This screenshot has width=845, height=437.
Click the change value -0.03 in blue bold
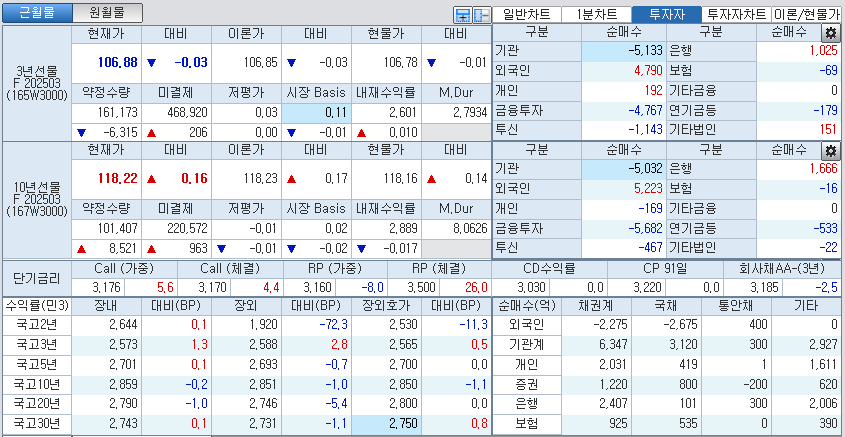click(x=191, y=63)
